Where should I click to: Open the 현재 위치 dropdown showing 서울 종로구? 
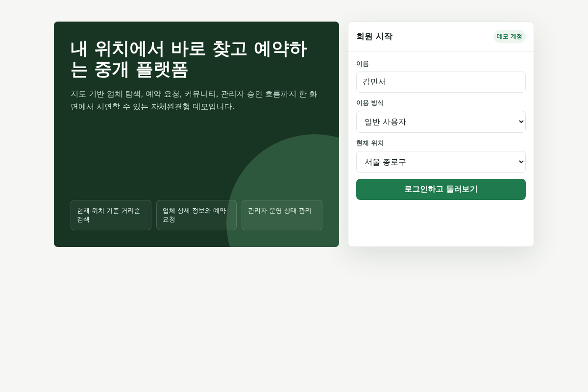441,162
